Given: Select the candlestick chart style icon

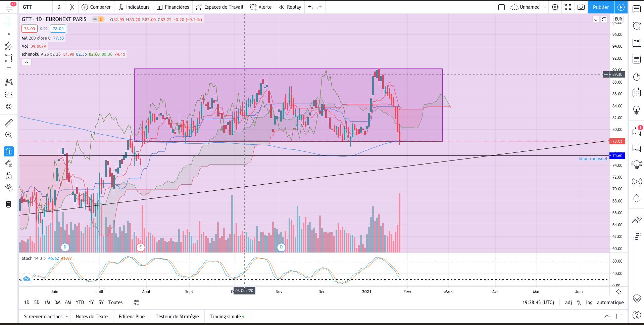Looking at the screenshot, I should click(x=72, y=7).
